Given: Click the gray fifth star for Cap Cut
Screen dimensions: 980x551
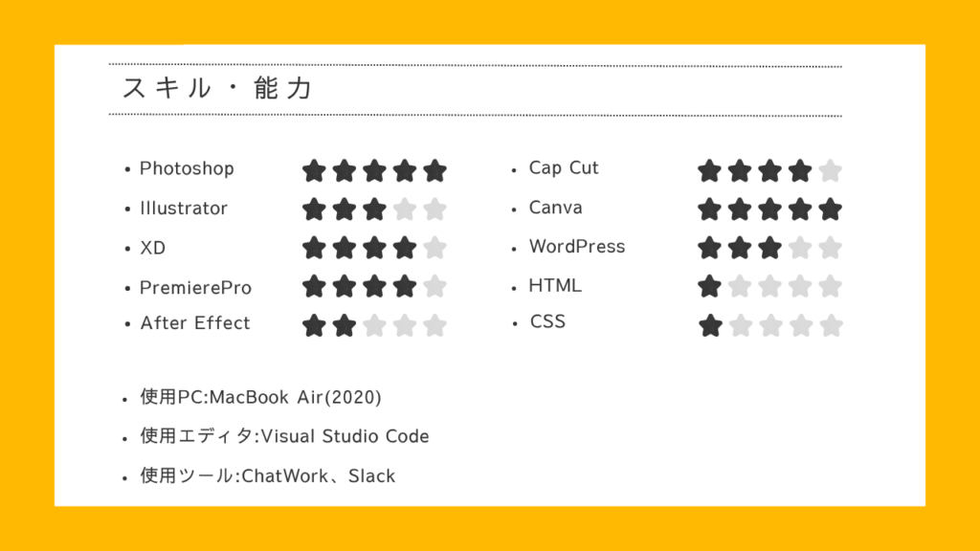Looking at the screenshot, I should tap(830, 171).
